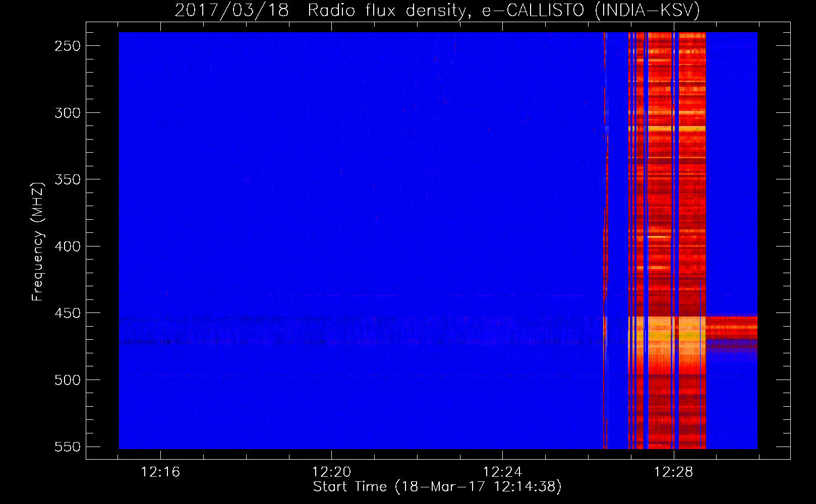Click the 12:24 time tick label
This screenshot has height=504, width=816.
point(502,472)
